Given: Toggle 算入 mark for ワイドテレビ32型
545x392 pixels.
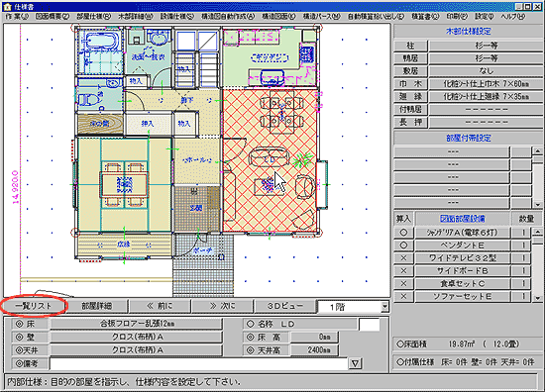Looking at the screenshot, I should tap(403, 258).
